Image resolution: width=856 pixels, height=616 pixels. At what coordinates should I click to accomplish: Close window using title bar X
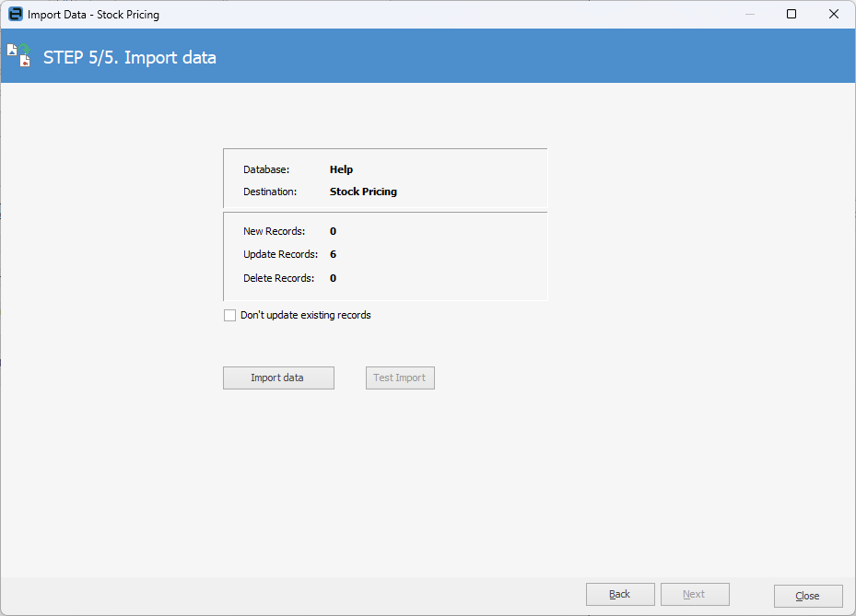pyautogui.click(x=834, y=15)
